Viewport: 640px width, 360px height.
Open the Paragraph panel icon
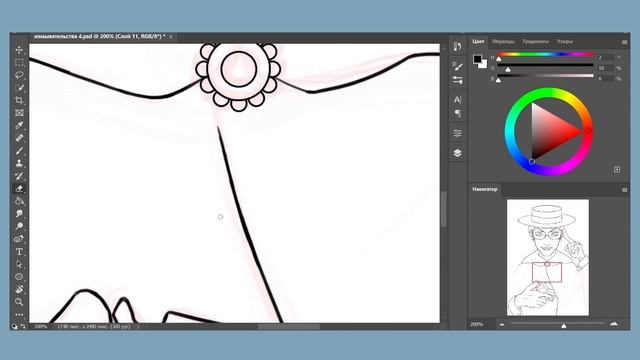[x=457, y=113]
